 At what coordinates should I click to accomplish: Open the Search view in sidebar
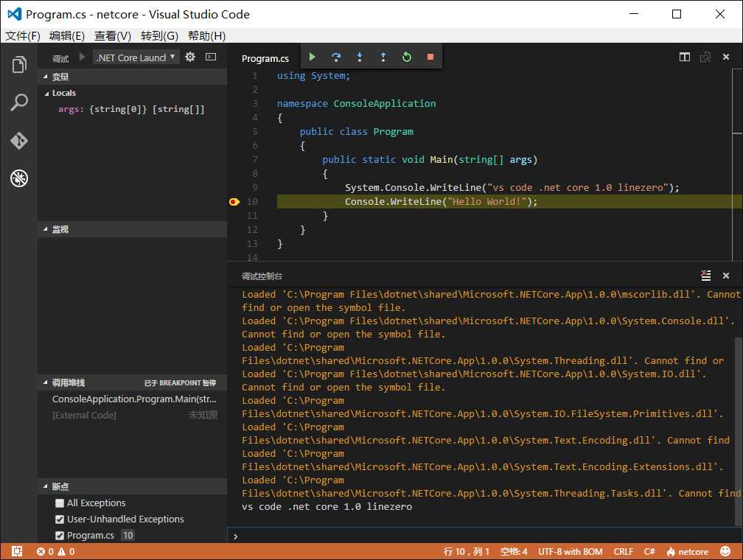[19, 102]
